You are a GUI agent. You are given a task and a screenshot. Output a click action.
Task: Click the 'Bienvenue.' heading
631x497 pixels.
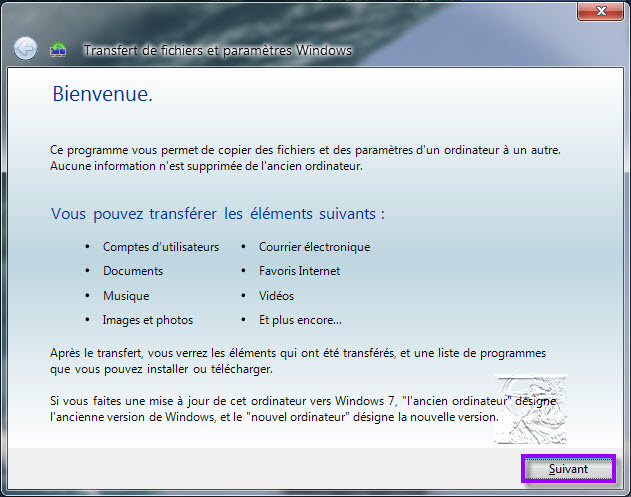click(x=101, y=96)
